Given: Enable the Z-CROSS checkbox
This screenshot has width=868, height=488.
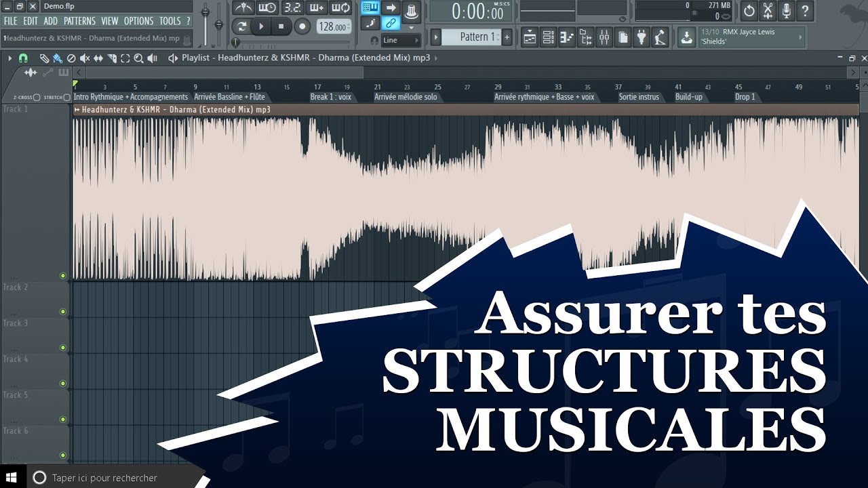Looking at the screenshot, I should coord(37,98).
